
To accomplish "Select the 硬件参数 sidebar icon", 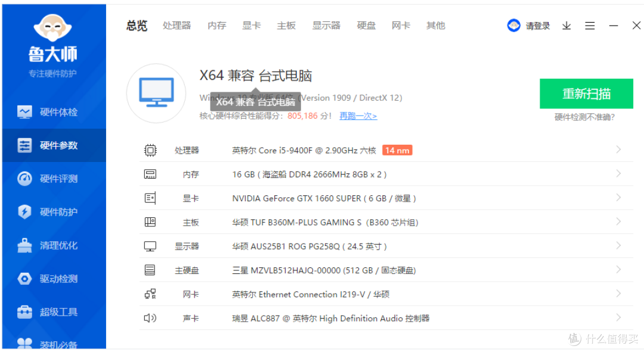I will (24, 145).
